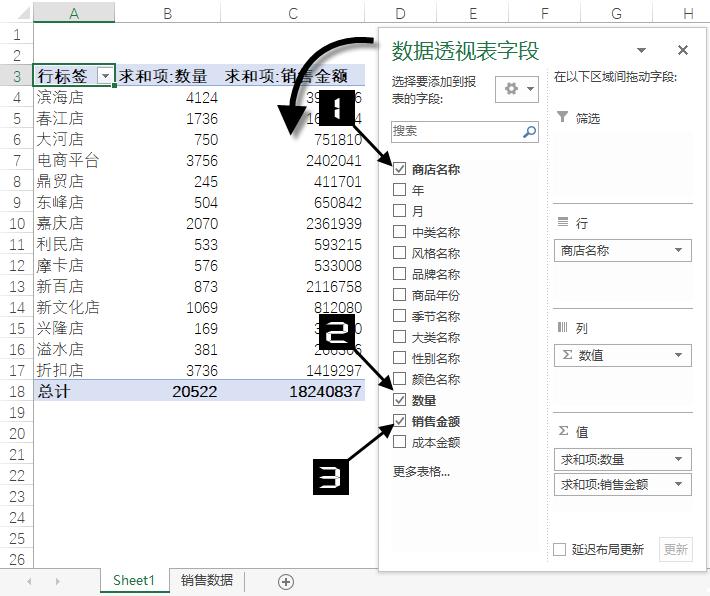Open the 数值 column field dropdown
The image size is (710, 596).
click(678, 355)
